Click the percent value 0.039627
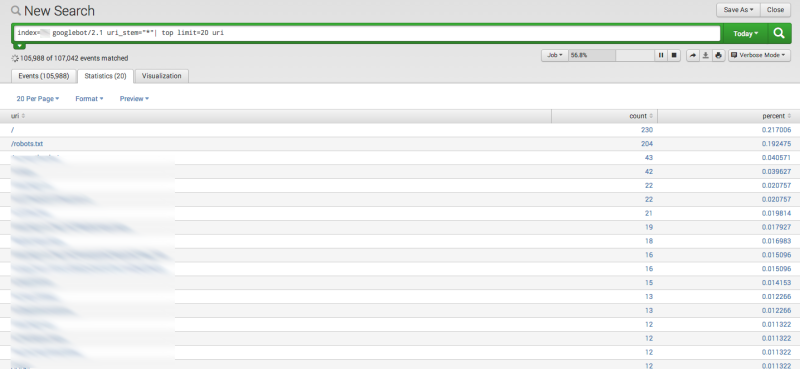This screenshot has height=369, width=800. pos(777,171)
